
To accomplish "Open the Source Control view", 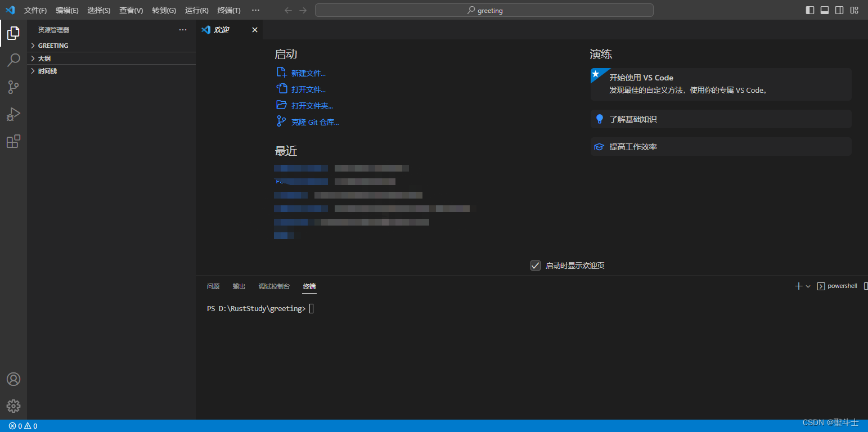I will coord(14,87).
